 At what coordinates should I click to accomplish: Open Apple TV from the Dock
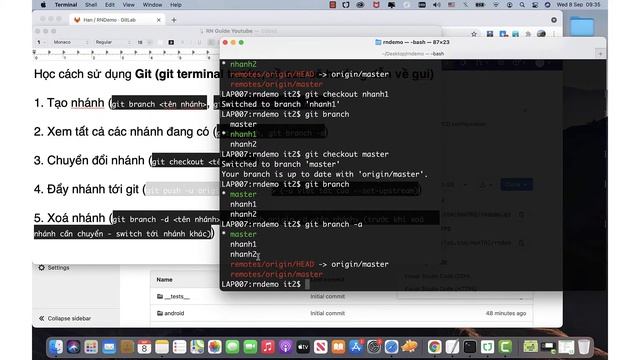click(303, 347)
